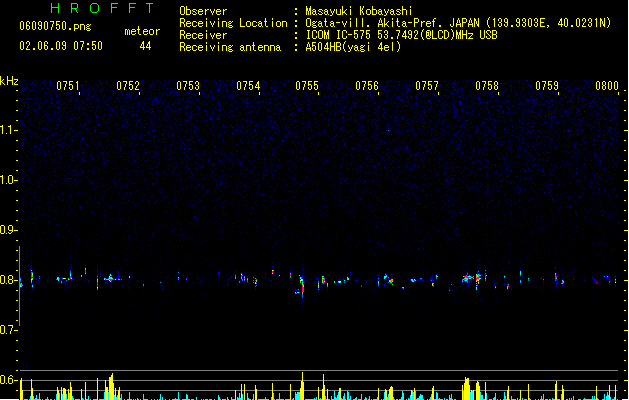Click the 0756 time marker
This screenshot has width=629, height=400.
367,86
